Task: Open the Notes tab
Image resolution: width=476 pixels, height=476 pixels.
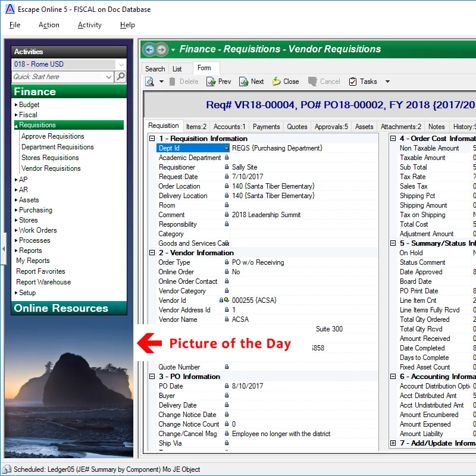Action: (437, 127)
